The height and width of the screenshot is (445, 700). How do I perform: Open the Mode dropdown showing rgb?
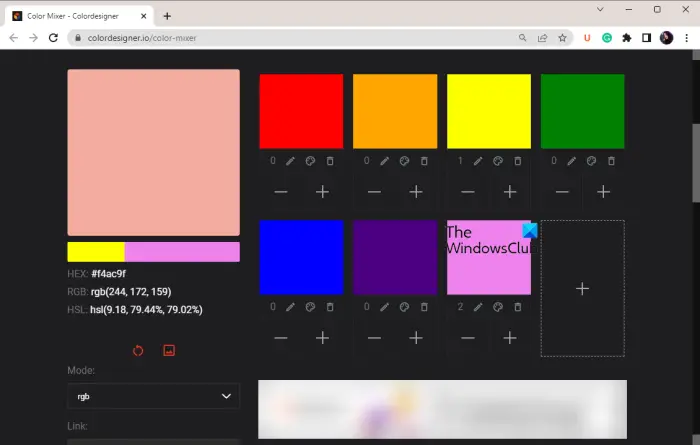point(153,396)
